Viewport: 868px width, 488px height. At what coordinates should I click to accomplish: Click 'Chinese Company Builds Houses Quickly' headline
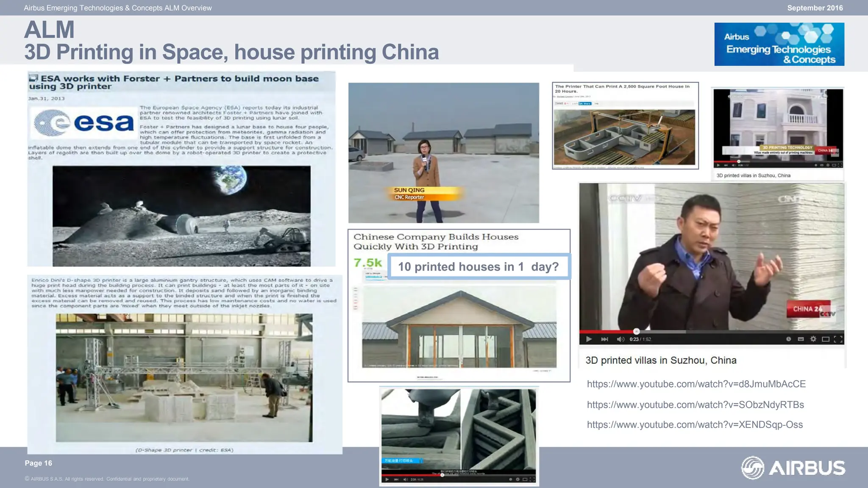coord(436,241)
